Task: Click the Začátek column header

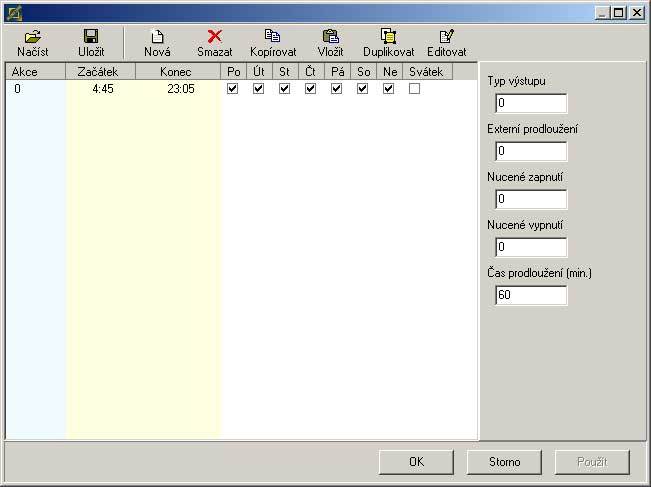Action: click(x=100, y=71)
